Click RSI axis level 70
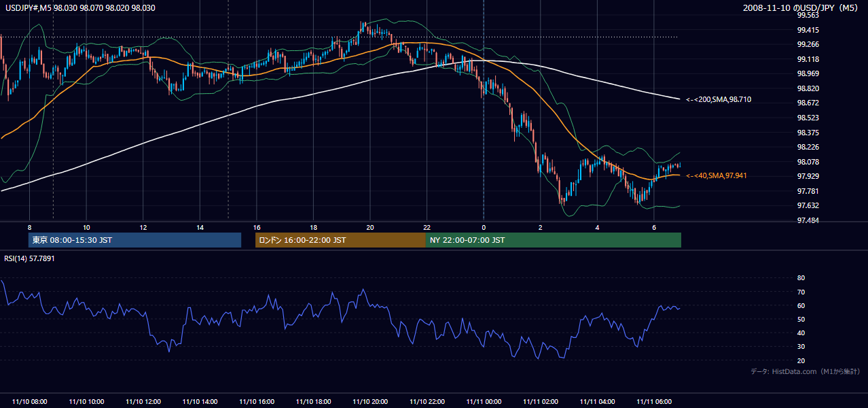This screenshot has width=868, height=408. [x=801, y=292]
